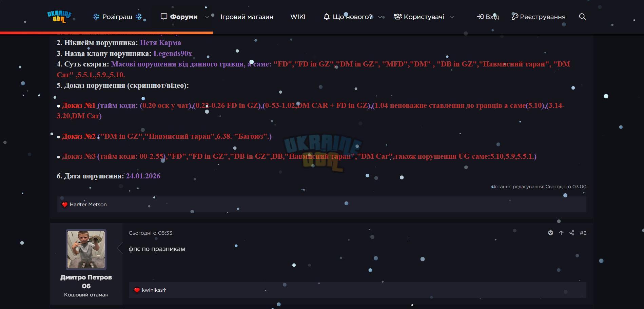Open Hanter Metson profile from reactions
This screenshot has height=309, width=644.
pyautogui.click(x=88, y=205)
